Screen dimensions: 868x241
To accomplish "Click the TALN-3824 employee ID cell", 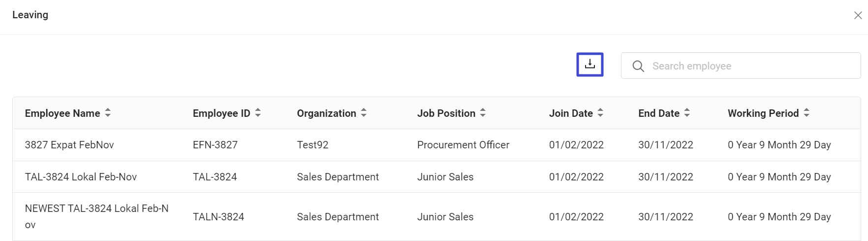I will point(218,217).
